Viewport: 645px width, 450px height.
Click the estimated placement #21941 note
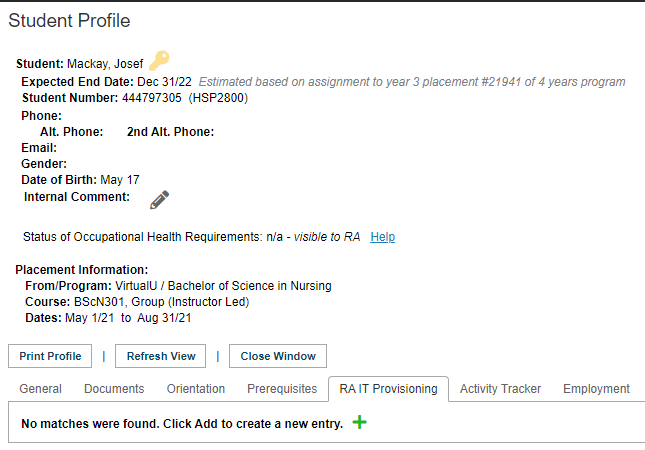point(412,82)
